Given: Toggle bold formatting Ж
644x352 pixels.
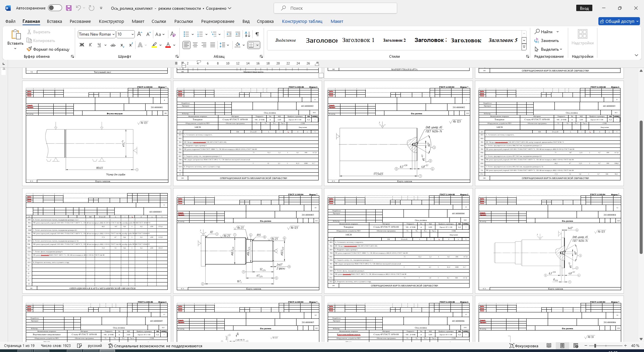Looking at the screenshot, I should [x=82, y=45].
